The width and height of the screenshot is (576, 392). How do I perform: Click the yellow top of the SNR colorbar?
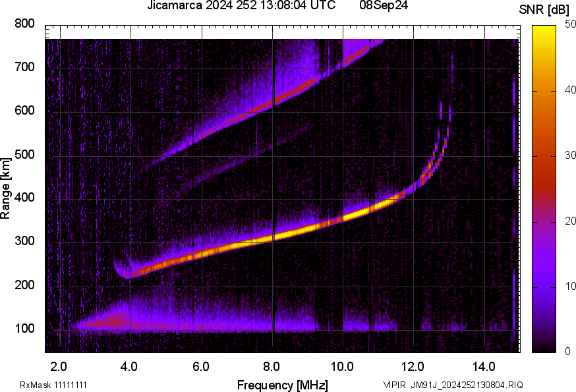pos(544,30)
